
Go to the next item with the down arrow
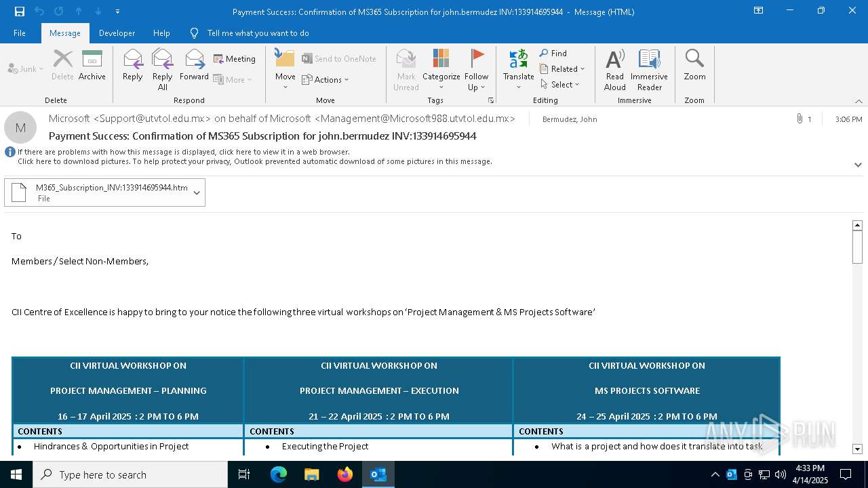(98, 11)
